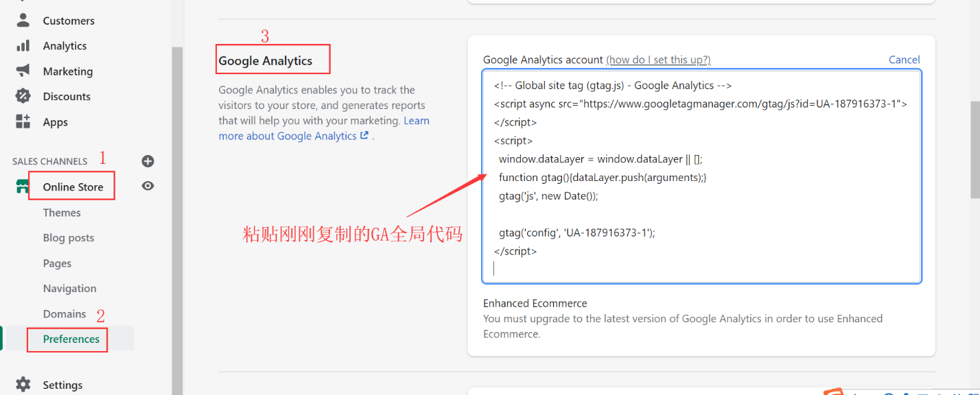Click the Apps grid icon

coord(23,121)
